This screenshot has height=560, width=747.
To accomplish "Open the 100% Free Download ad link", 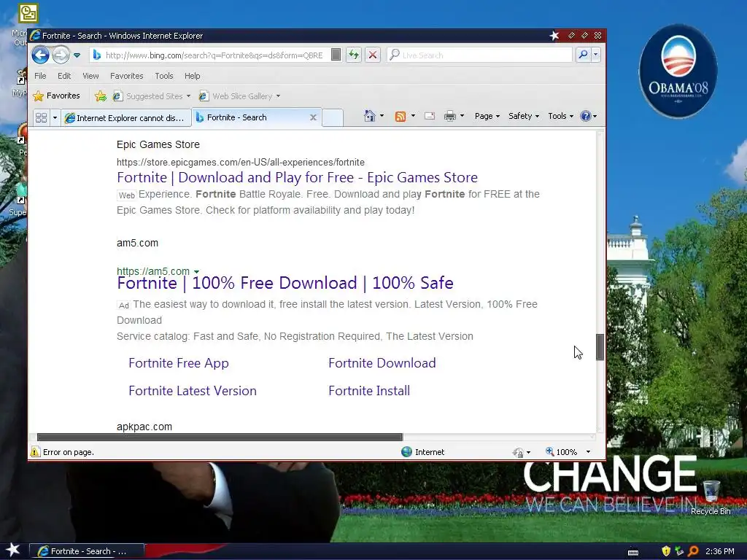I will [x=285, y=283].
